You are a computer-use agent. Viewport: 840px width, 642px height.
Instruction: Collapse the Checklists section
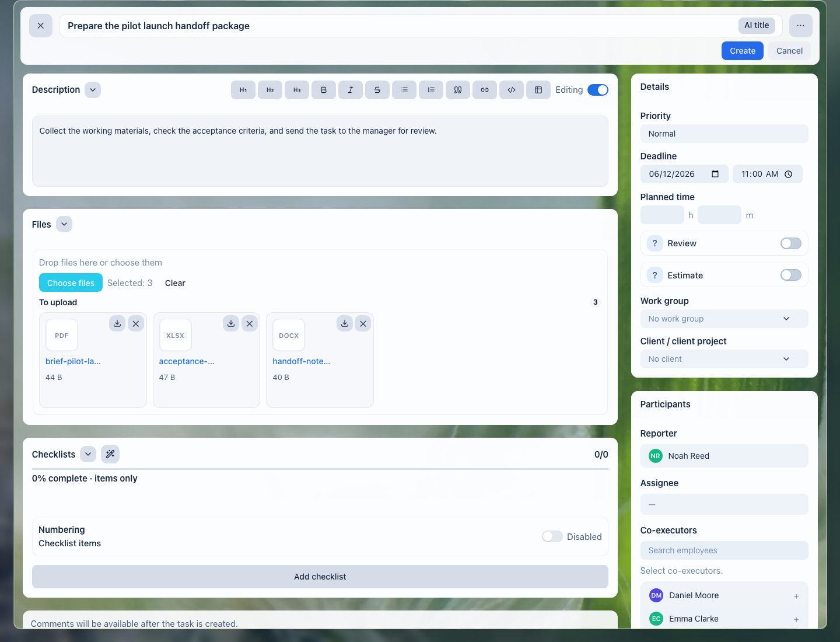88,454
